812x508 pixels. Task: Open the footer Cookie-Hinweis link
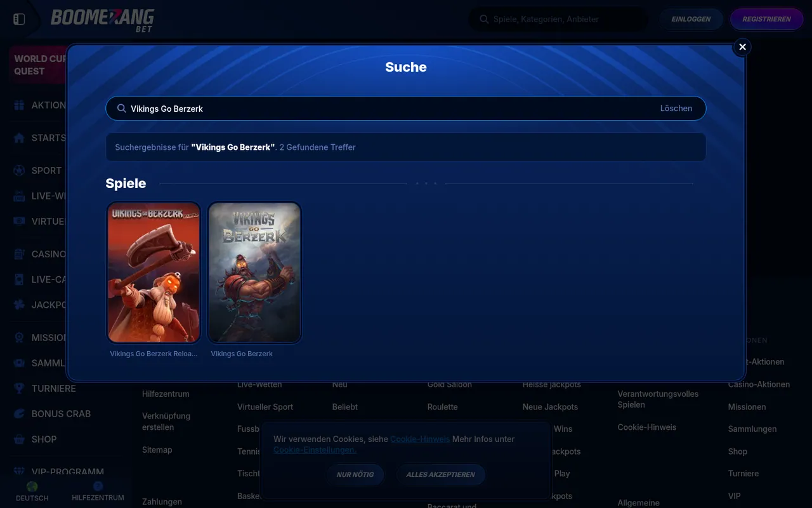point(647,427)
